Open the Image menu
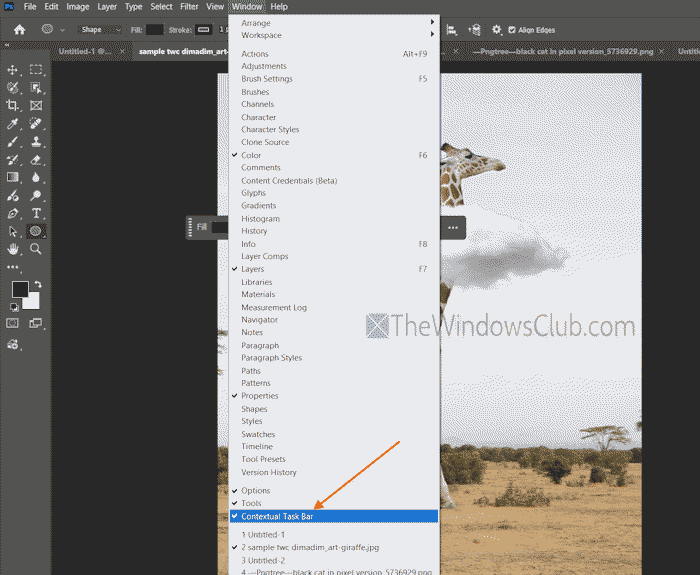The height and width of the screenshot is (575, 700). tap(78, 7)
